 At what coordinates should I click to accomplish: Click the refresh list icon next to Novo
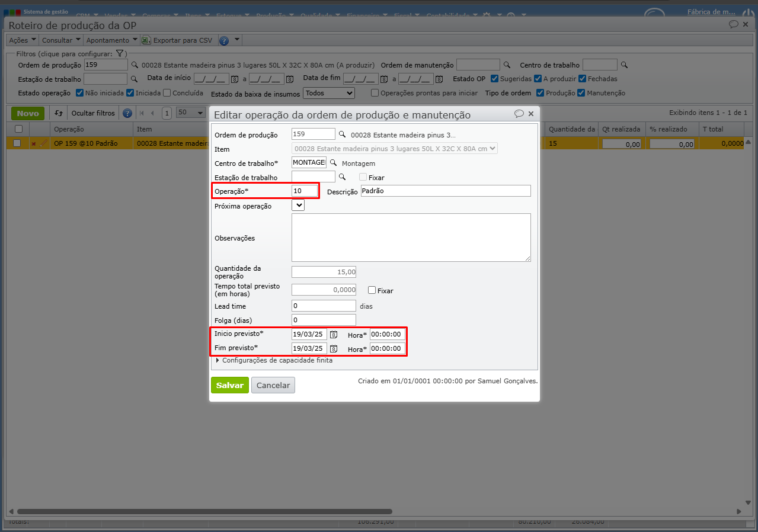(59, 113)
